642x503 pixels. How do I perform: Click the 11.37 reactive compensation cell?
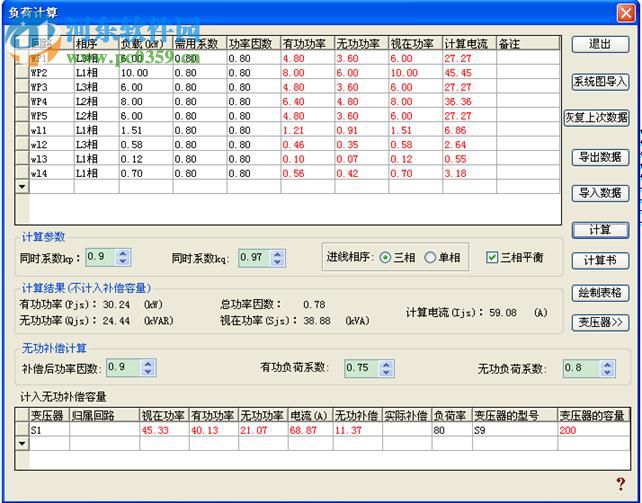[357, 430]
